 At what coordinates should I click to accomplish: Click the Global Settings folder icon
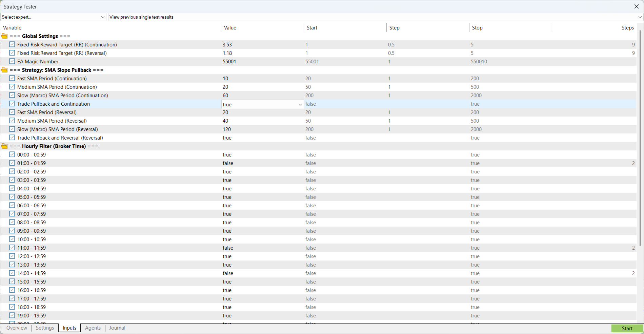[4, 36]
